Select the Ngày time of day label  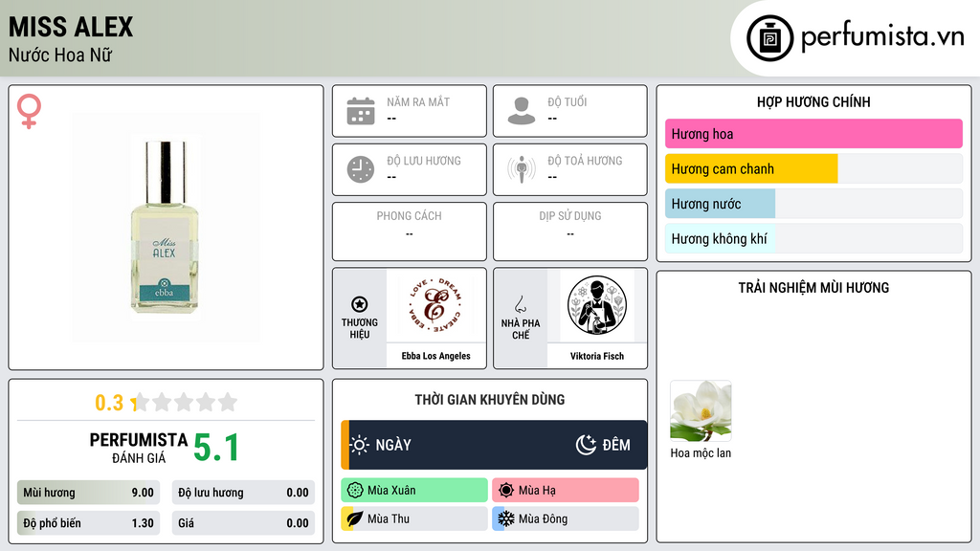[x=393, y=445]
